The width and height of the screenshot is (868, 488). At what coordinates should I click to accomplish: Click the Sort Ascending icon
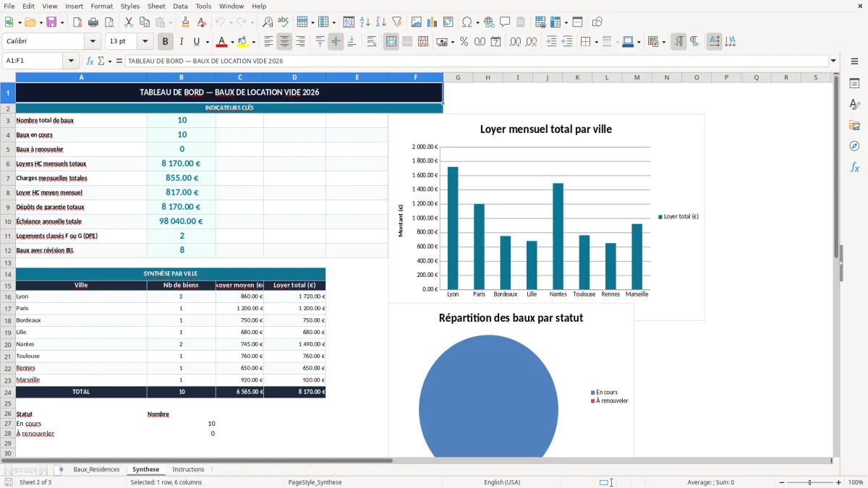[x=365, y=22]
